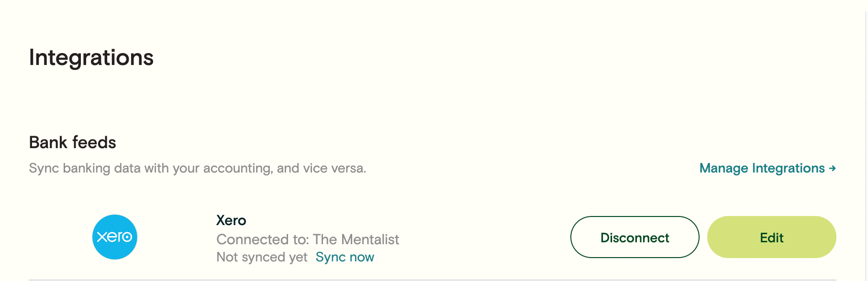868x281 pixels.
Task: Navigate to Manage Integrations page
Action: 761,168
